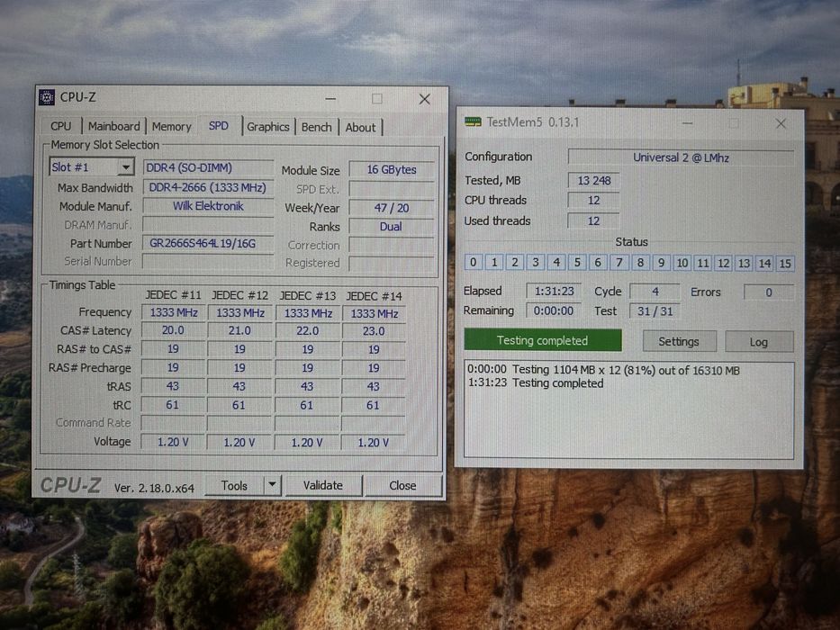Viewport: 840px width, 630px height.
Task: Click status box 5 in TestMem5
Action: pyautogui.click(x=577, y=263)
